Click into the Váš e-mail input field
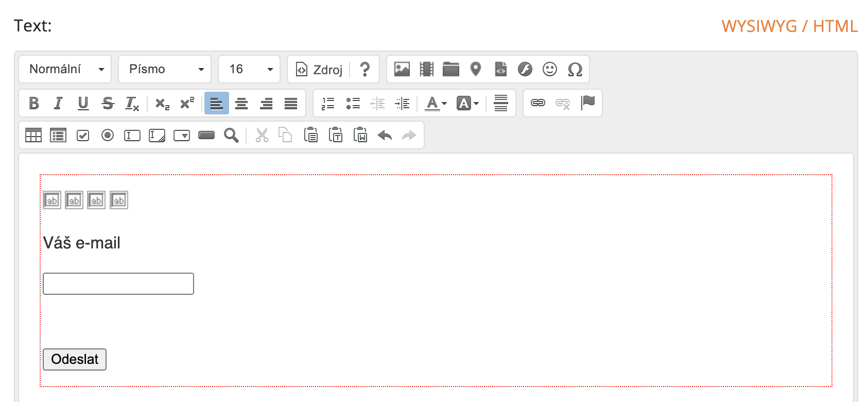The height and width of the screenshot is (402, 868). (118, 284)
